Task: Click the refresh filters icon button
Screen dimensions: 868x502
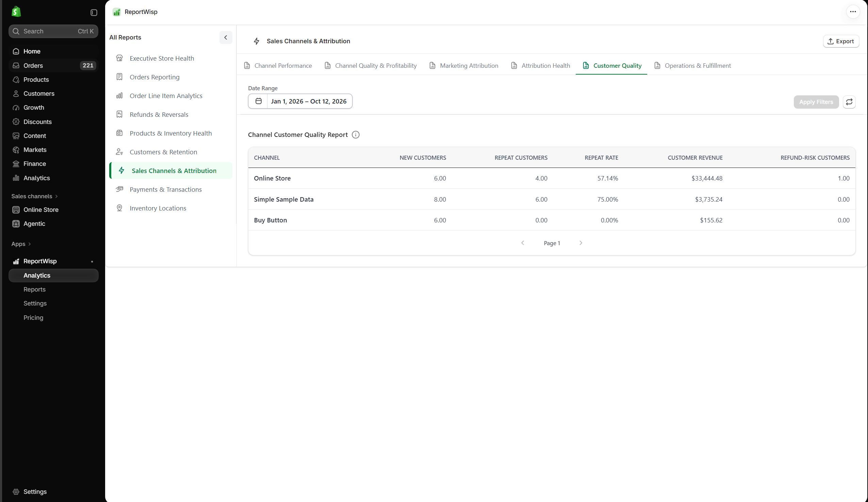Action: [x=849, y=102]
